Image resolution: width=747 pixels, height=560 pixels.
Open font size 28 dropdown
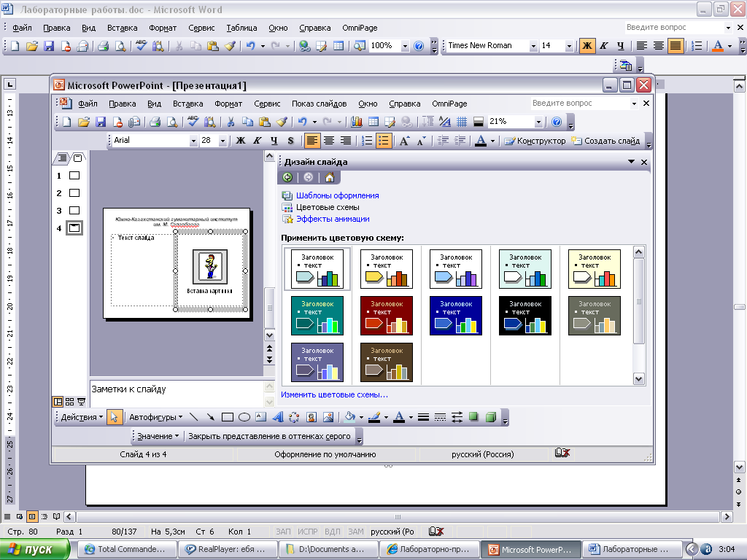[222, 141]
